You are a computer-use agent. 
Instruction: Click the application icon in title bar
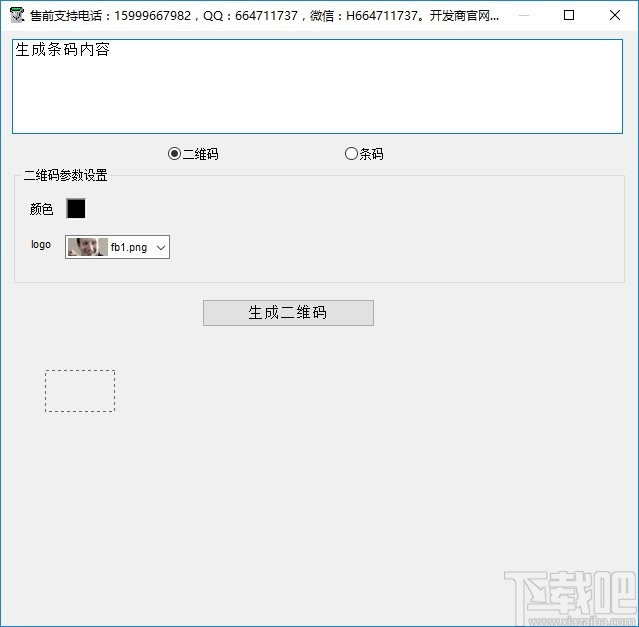tap(17, 15)
